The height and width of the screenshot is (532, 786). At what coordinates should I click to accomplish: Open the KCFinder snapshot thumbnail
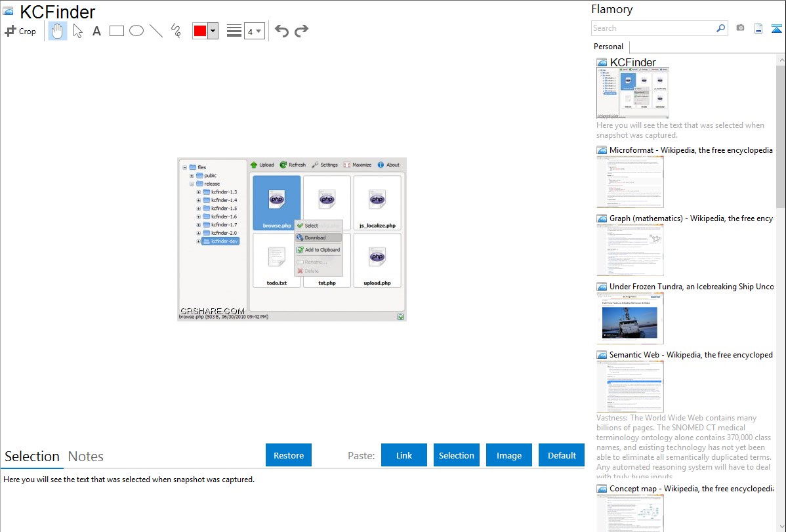click(x=632, y=93)
